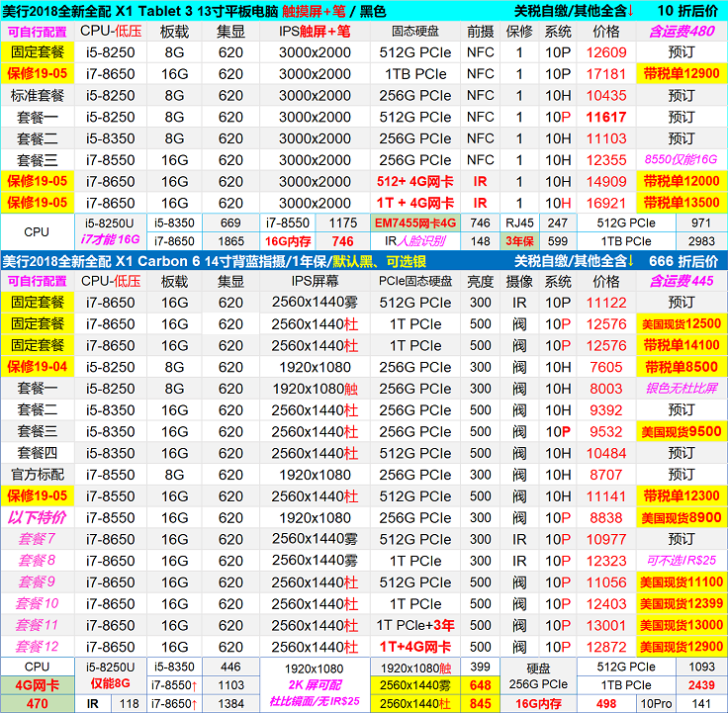Click the price 11122 cell

[x=606, y=303]
